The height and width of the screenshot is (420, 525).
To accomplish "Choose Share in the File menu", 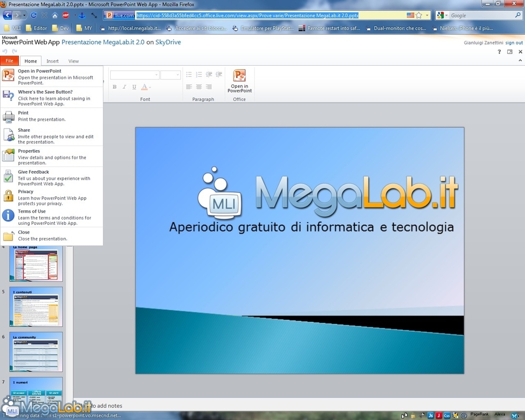I will (x=51, y=135).
